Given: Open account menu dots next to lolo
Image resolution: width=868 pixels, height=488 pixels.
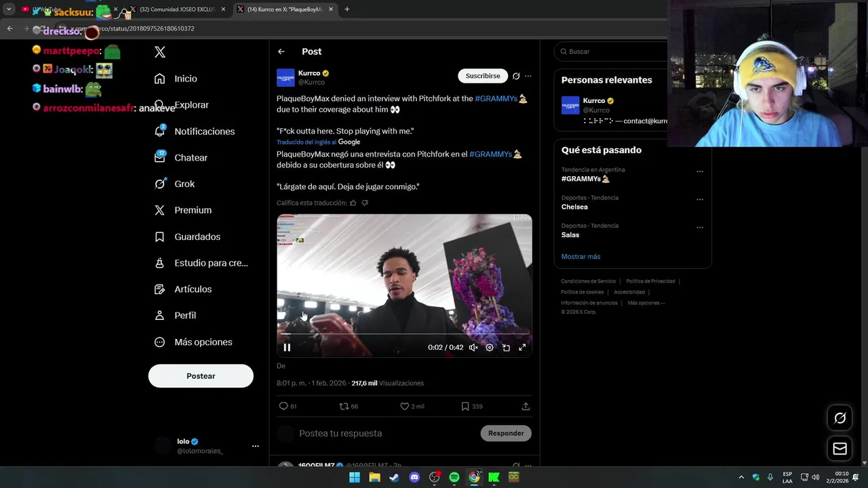Looking at the screenshot, I should click(x=255, y=446).
